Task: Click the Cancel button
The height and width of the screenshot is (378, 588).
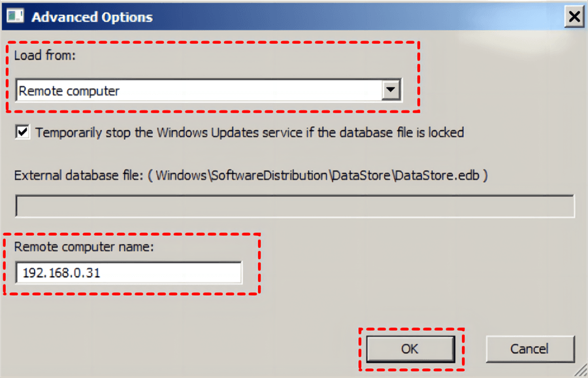Action: [530, 349]
